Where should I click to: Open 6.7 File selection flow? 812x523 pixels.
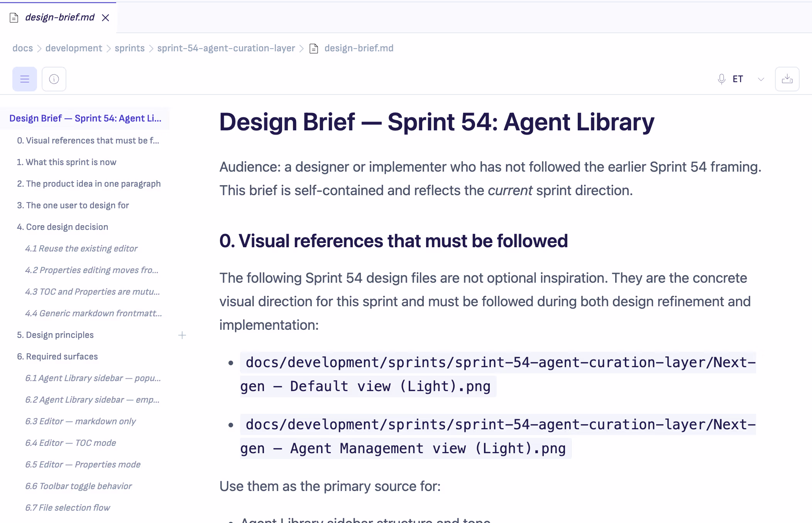[68, 508]
